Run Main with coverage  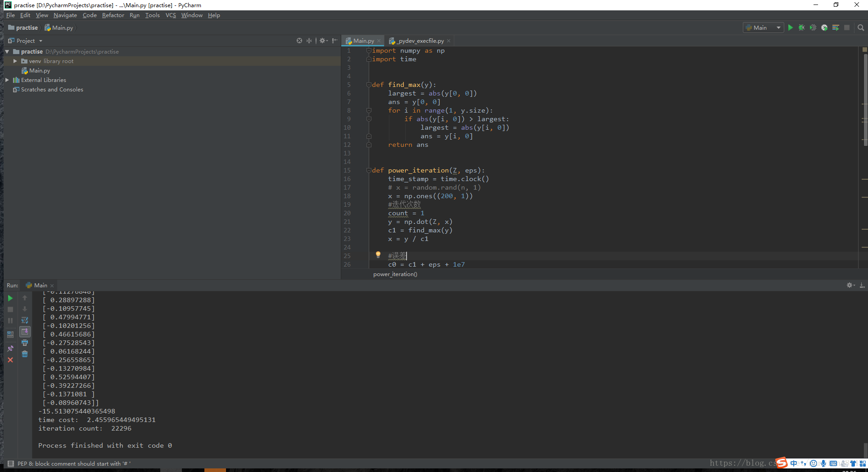point(813,28)
